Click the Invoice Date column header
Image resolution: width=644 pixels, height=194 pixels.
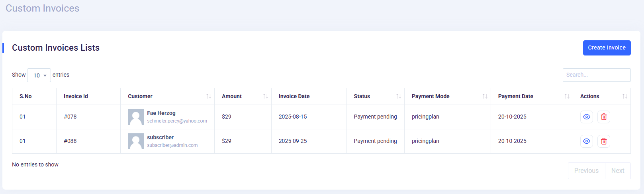point(294,97)
